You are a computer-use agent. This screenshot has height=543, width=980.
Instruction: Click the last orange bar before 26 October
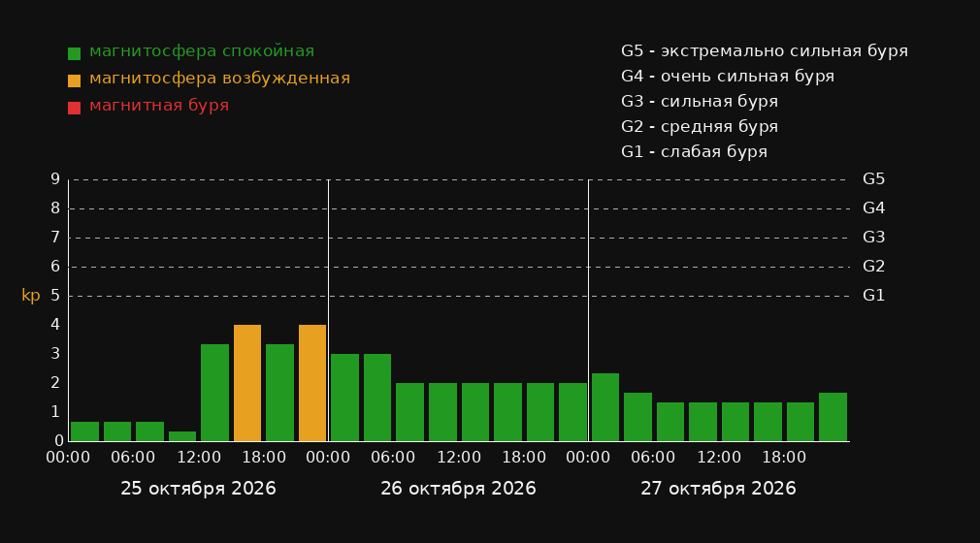pos(312,383)
